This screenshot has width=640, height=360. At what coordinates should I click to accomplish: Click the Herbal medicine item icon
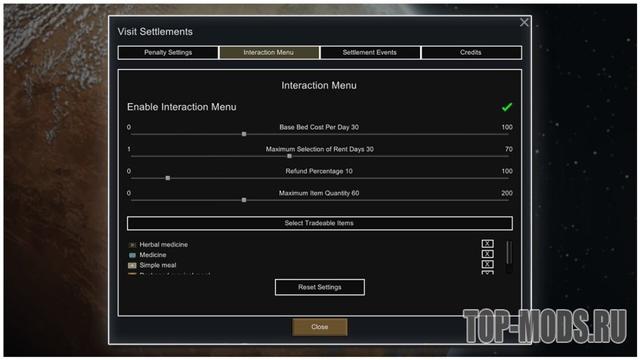tap(132, 245)
